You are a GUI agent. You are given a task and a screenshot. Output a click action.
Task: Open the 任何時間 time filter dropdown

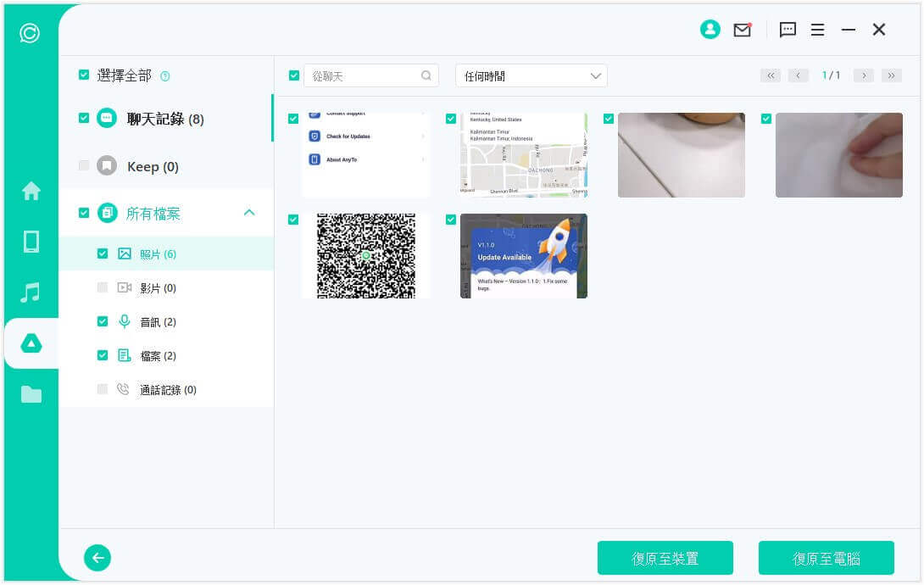point(531,76)
